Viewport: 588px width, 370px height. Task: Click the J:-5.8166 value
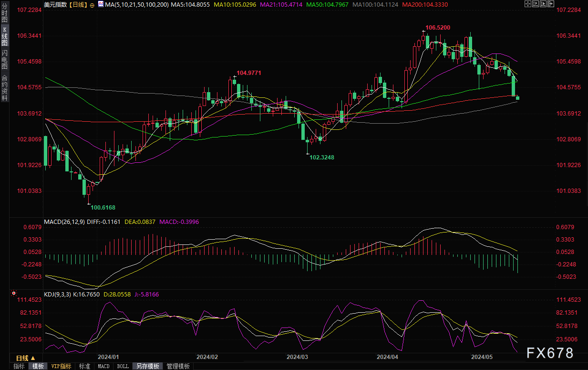pos(146,295)
